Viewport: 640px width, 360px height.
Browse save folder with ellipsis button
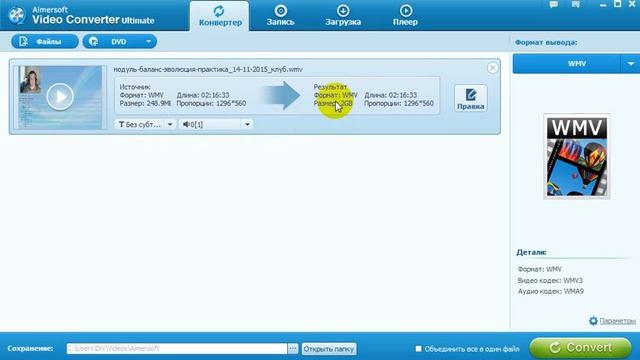(x=293, y=349)
